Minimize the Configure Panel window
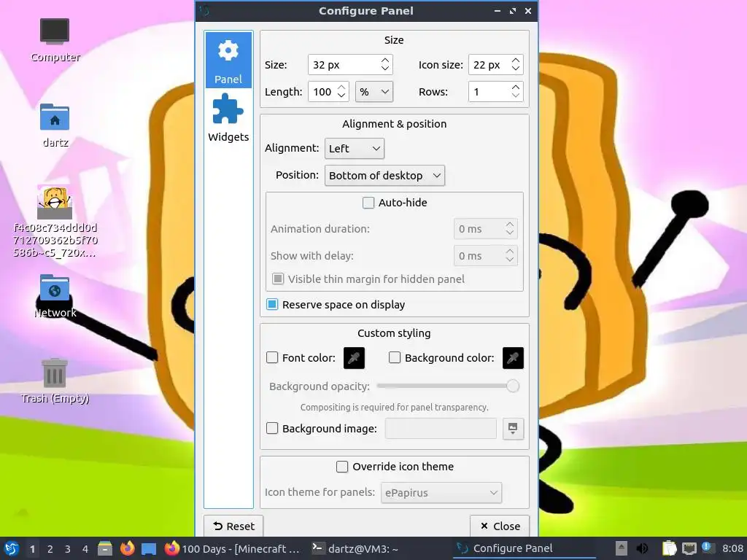 (498, 10)
